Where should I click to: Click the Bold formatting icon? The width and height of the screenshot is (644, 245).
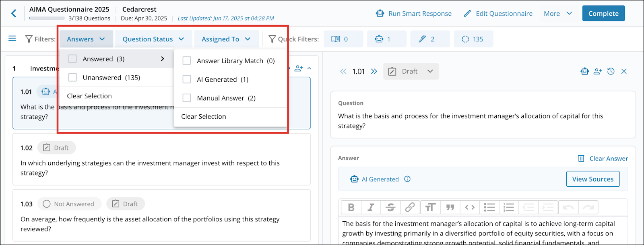point(351,207)
